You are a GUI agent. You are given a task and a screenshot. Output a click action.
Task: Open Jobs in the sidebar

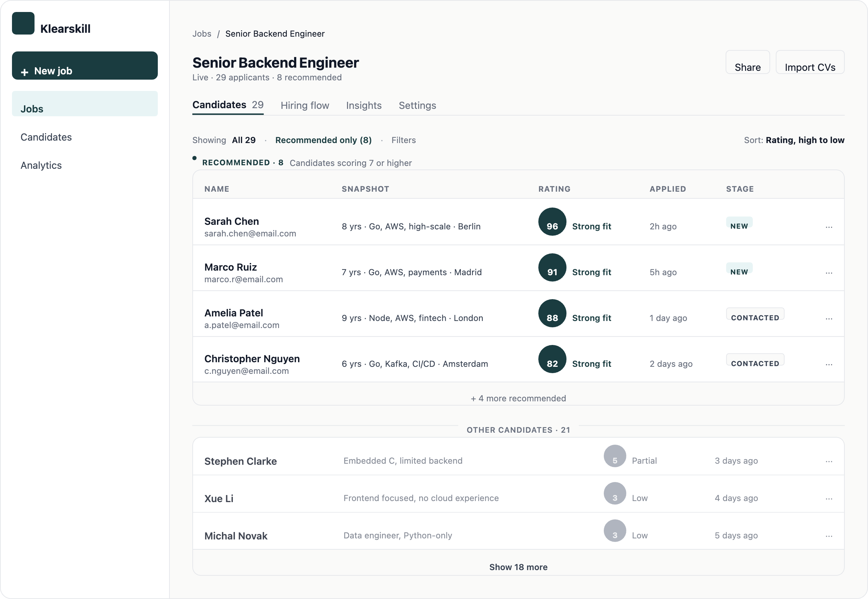click(85, 104)
